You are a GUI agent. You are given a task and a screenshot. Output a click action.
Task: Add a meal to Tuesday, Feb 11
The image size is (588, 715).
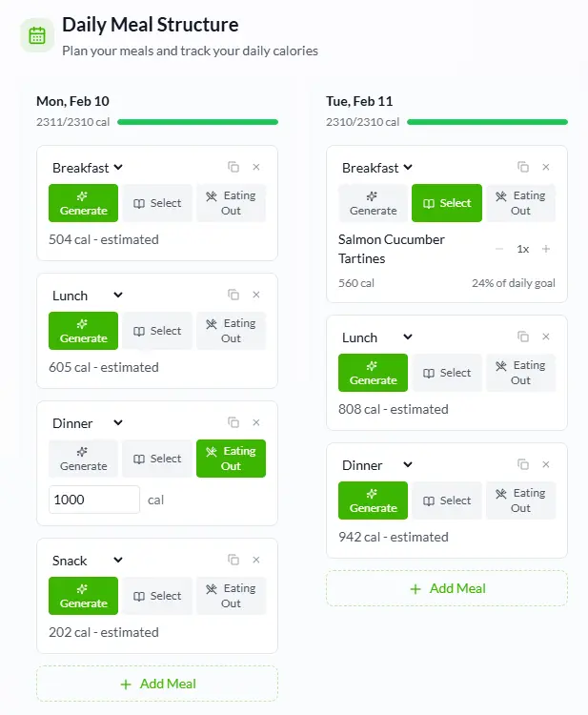(x=447, y=588)
